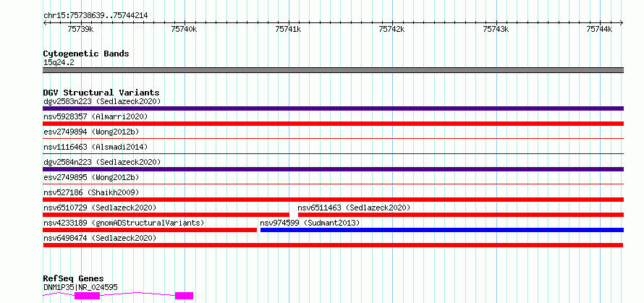
Task: Click the red nsv6498474 variant bar
Action: click(333, 245)
